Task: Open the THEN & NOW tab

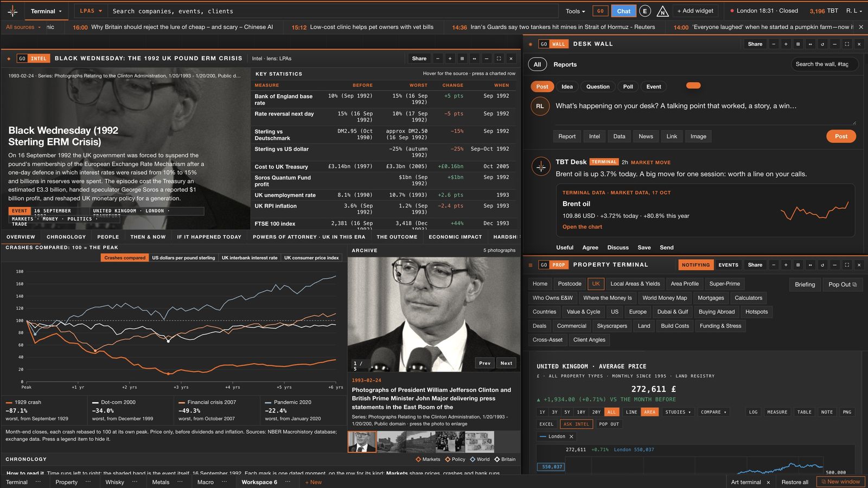Action: [x=148, y=237]
